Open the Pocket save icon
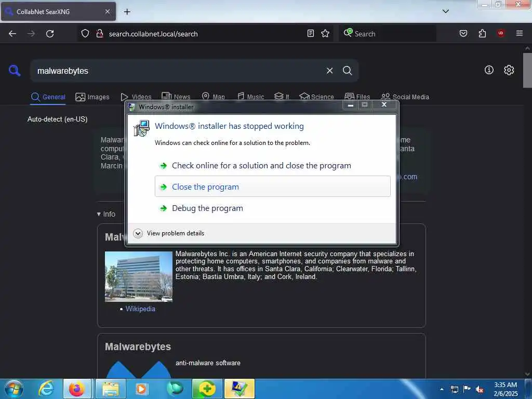This screenshot has width=532, height=399. coord(463,33)
